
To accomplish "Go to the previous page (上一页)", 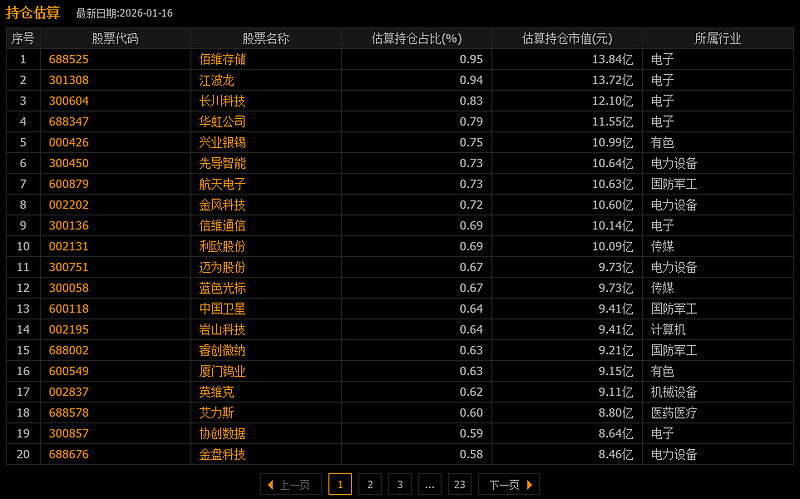I will [x=291, y=484].
